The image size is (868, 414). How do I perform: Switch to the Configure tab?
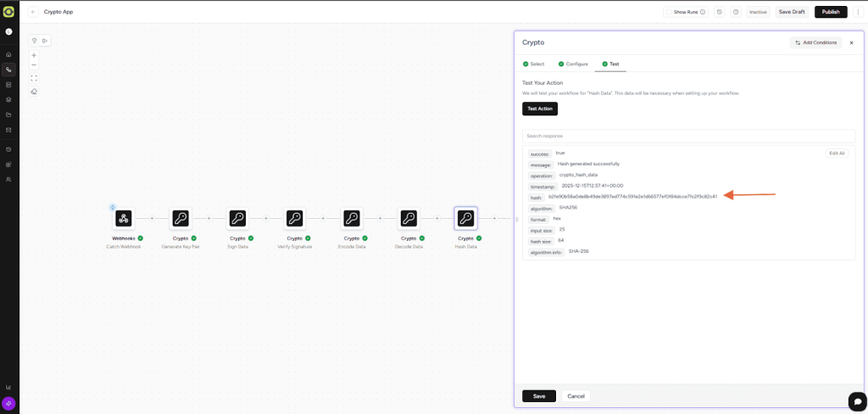[x=572, y=64]
